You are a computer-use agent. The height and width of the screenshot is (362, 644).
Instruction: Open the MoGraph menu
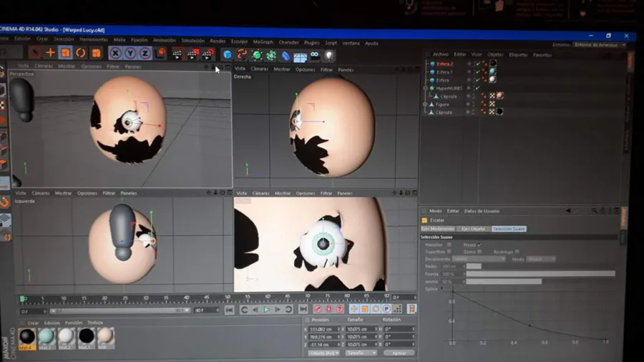tap(263, 42)
